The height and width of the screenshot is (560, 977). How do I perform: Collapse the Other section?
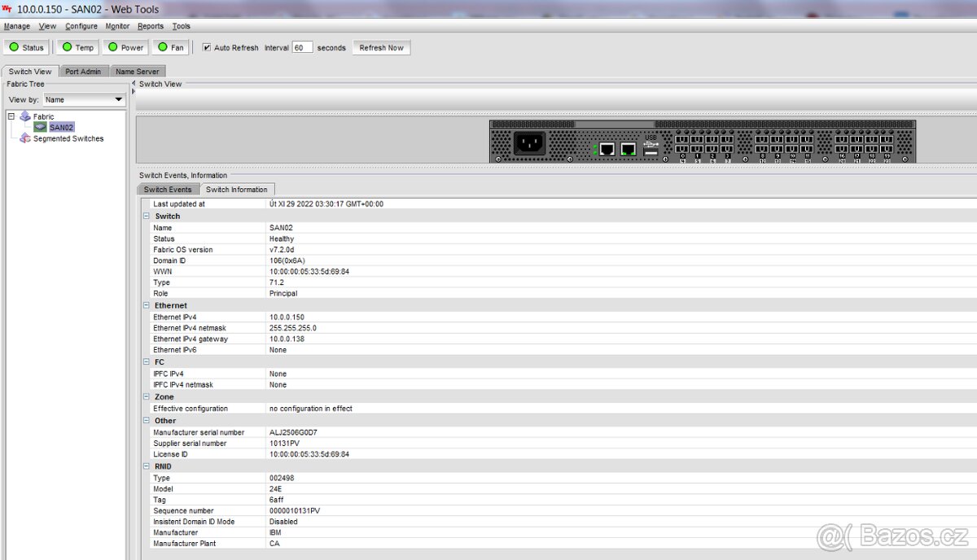[x=147, y=421]
